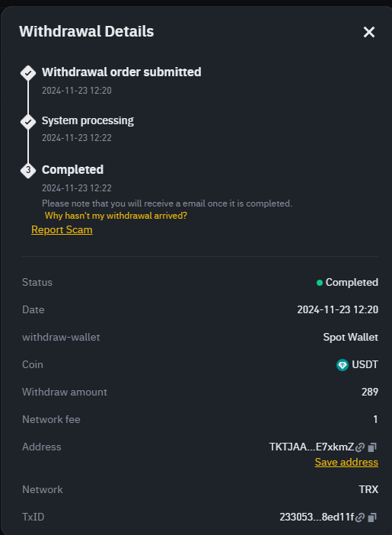Open the TxID link in blockchain explorer
The height and width of the screenshot is (535, 392).
pos(360,517)
